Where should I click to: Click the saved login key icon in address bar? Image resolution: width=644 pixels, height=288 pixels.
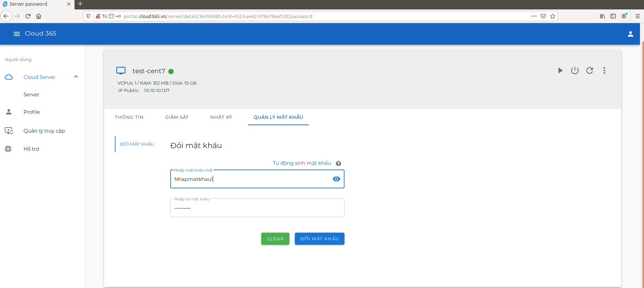click(118, 16)
